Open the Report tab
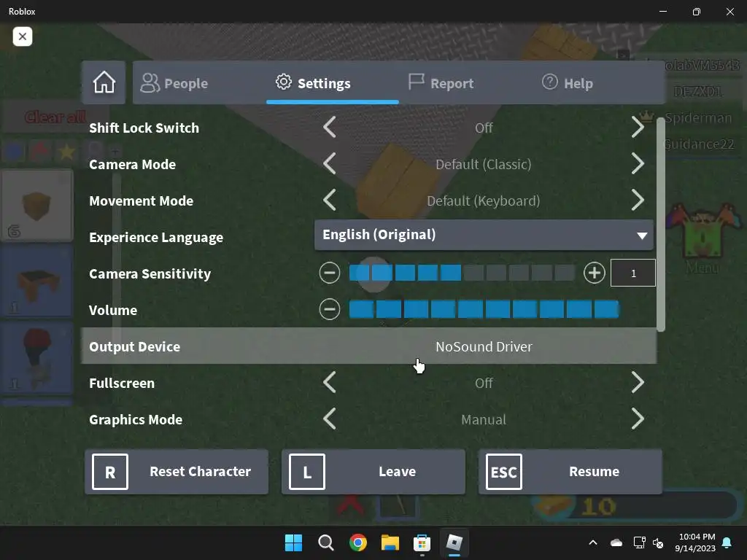The height and width of the screenshot is (560, 747). 441,83
